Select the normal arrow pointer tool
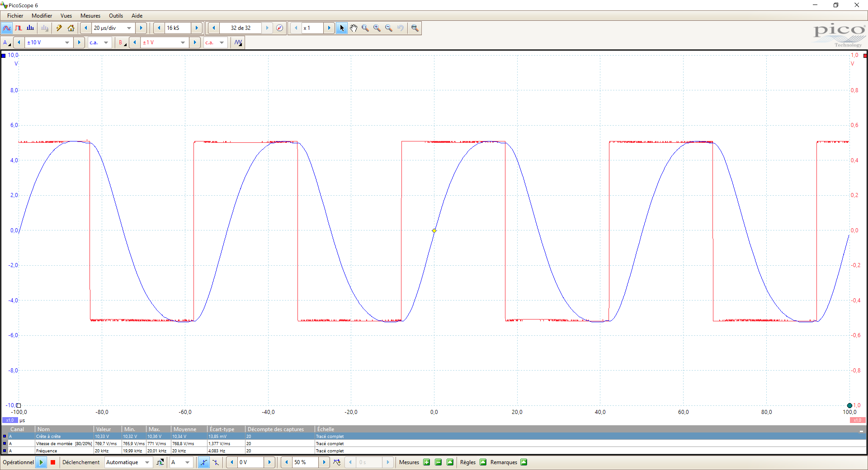The image size is (868, 470). tap(342, 28)
